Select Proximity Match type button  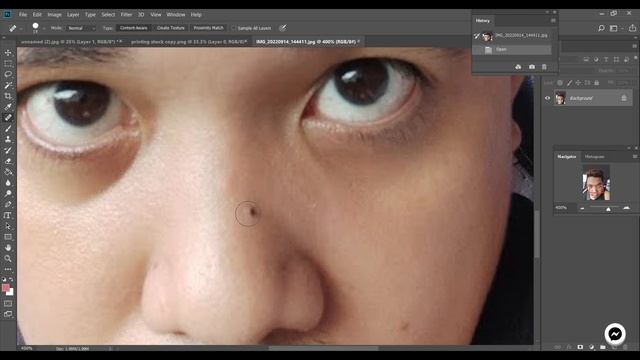point(208,28)
